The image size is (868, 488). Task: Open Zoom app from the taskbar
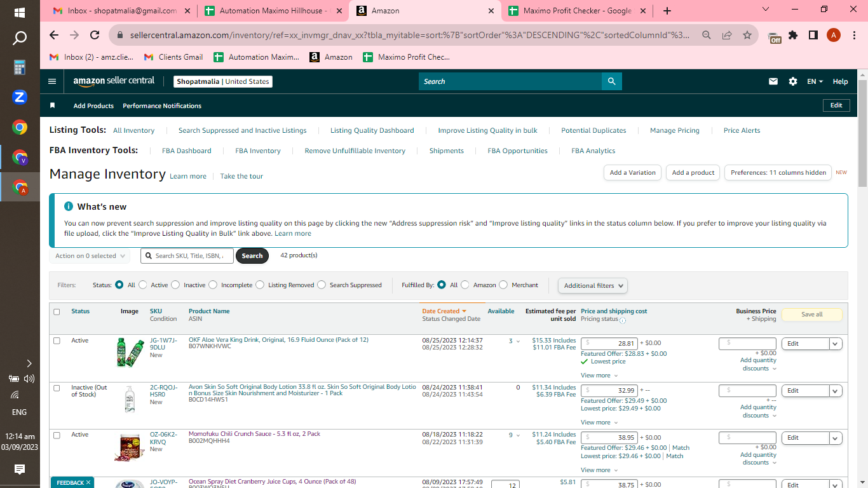20,97
